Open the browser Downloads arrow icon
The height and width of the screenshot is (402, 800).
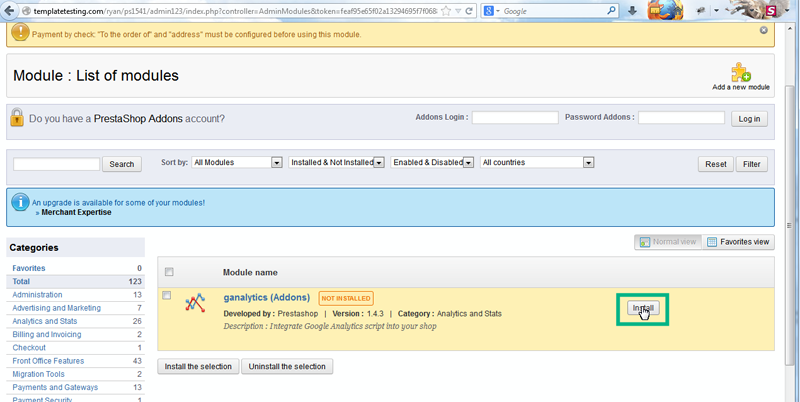[633, 11]
